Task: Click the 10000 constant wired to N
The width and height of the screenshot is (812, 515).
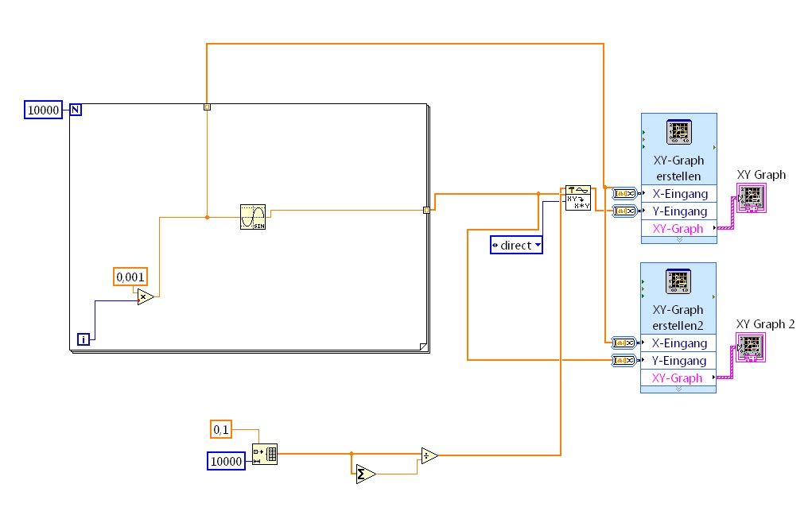Action: tap(44, 110)
